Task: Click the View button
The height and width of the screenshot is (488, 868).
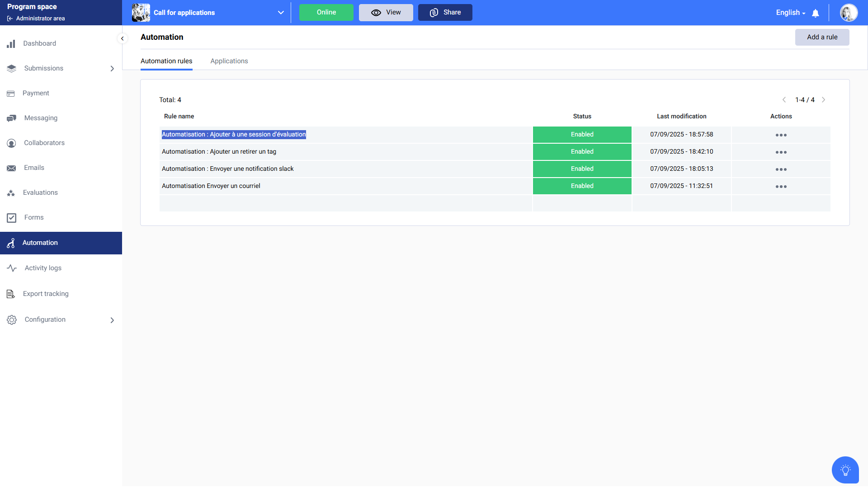Action: click(386, 13)
